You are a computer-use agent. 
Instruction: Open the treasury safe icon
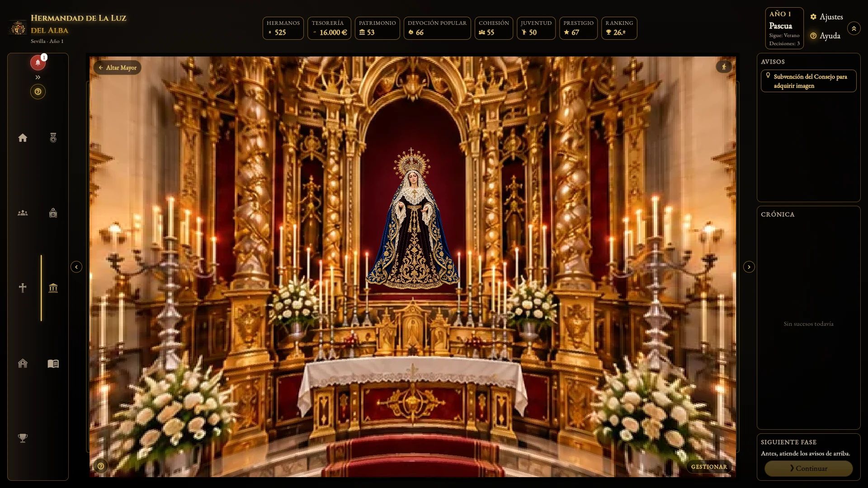click(x=53, y=213)
